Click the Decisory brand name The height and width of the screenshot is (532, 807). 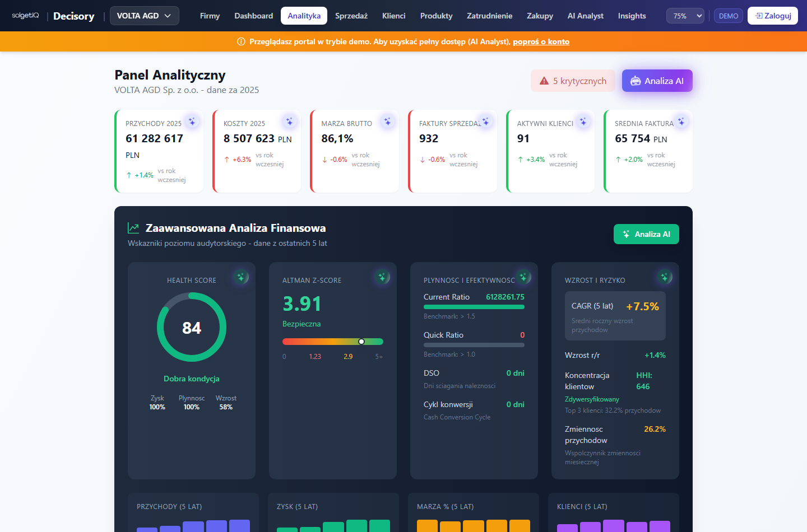coord(74,16)
